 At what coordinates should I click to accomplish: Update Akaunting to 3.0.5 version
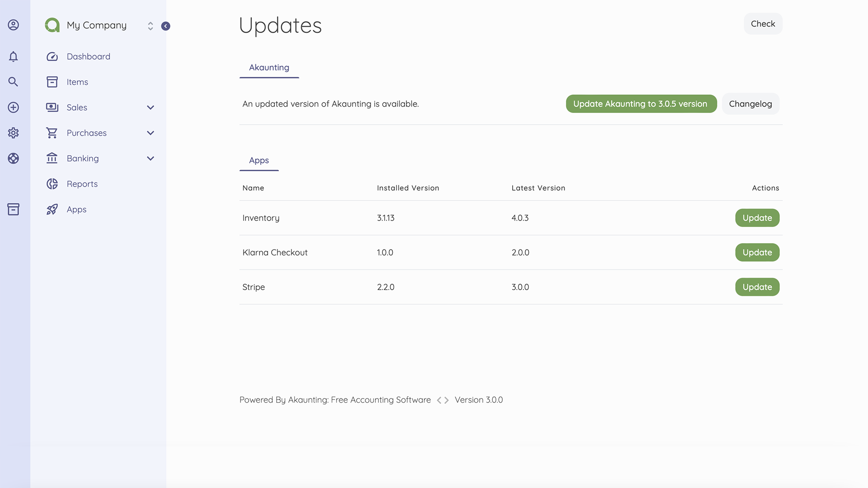pos(641,103)
